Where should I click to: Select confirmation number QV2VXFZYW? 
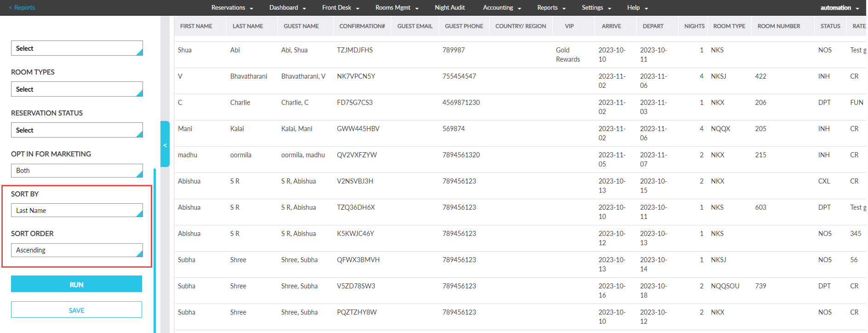(357, 155)
